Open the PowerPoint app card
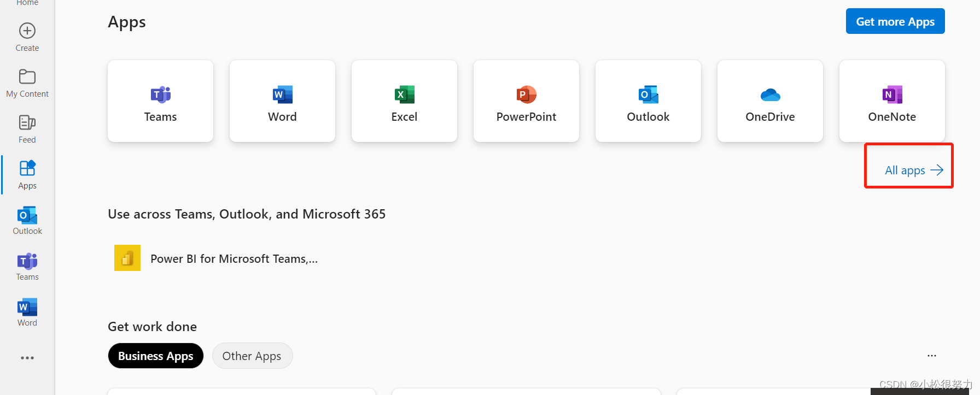This screenshot has height=395, width=980. click(x=526, y=101)
